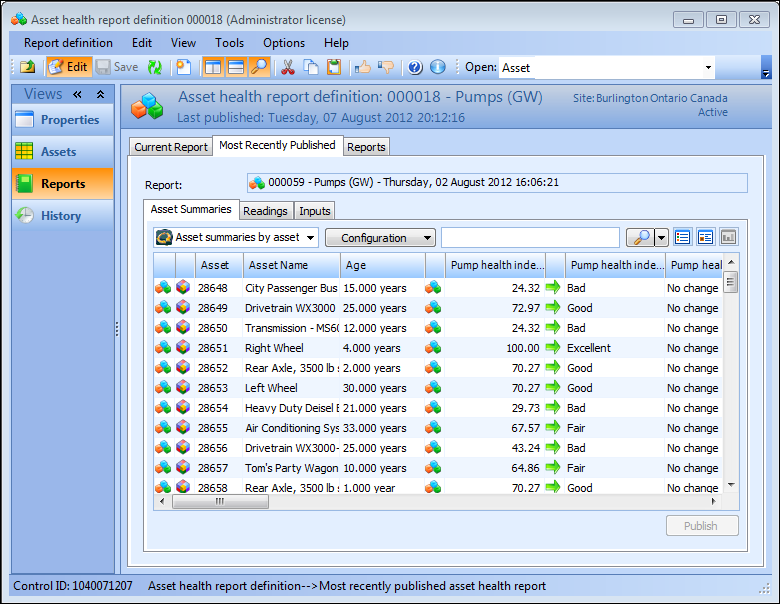Viewport: 780px width, 604px height.
Task: Click the paste clipboard icon
Action: (334, 67)
